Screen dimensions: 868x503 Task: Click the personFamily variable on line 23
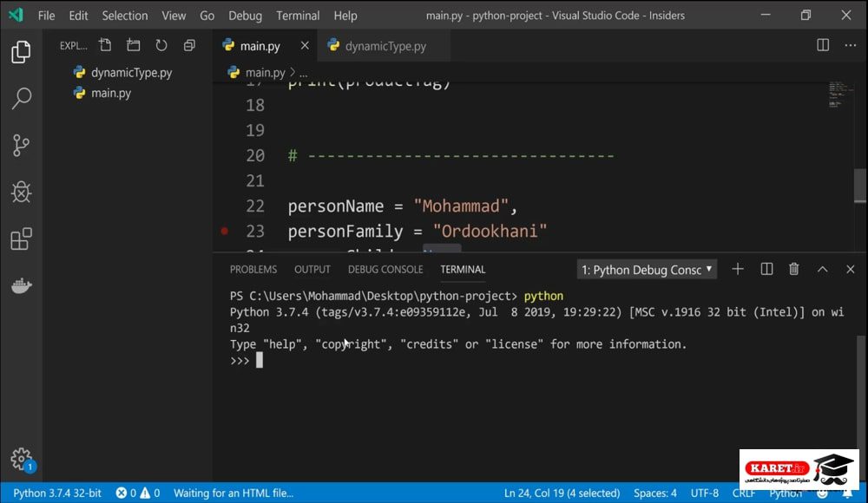pos(345,232)
